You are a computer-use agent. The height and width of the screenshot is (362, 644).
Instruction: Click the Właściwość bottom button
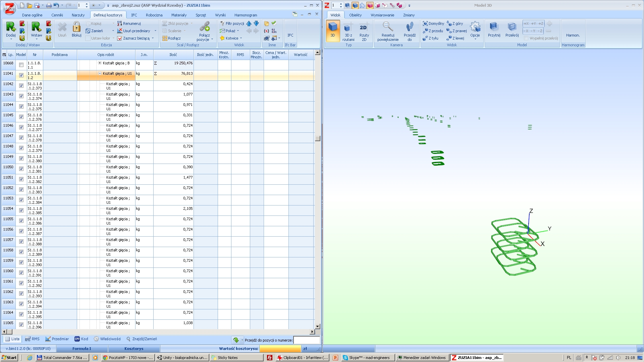(x=107, y=339)
